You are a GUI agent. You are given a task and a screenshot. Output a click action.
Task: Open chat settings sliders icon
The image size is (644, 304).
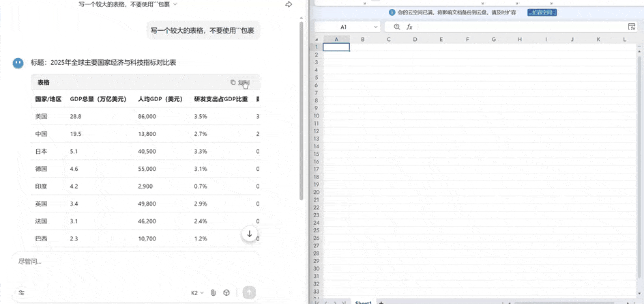tap(21, 293)
